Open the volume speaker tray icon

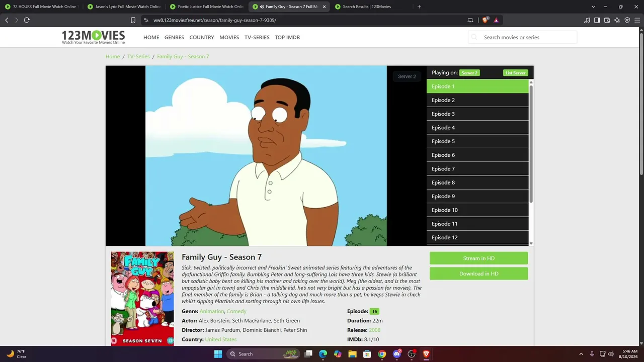[x=611, y=354]
